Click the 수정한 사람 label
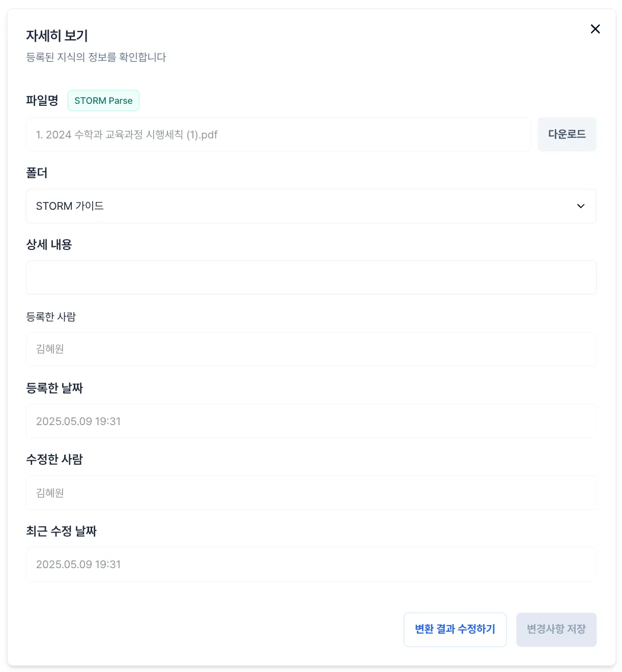This screenshot has width=622, height=672. click(x=54, y=459)
